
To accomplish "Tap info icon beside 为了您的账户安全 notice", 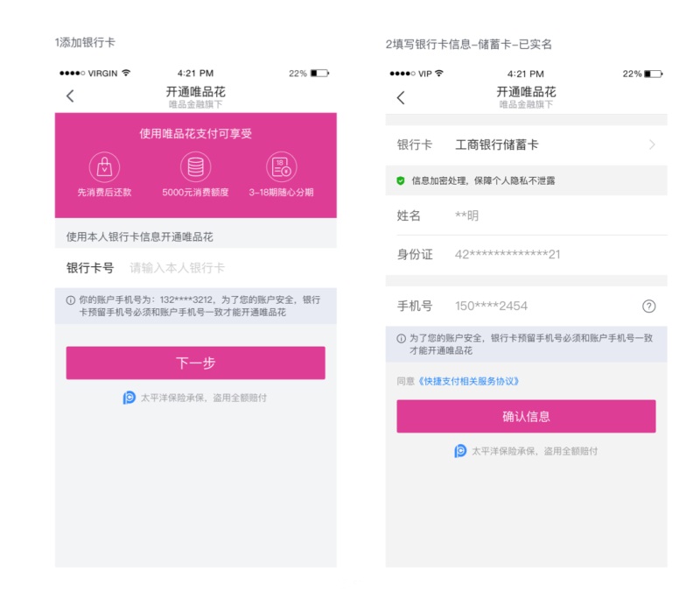I will [x=402, y=338].
